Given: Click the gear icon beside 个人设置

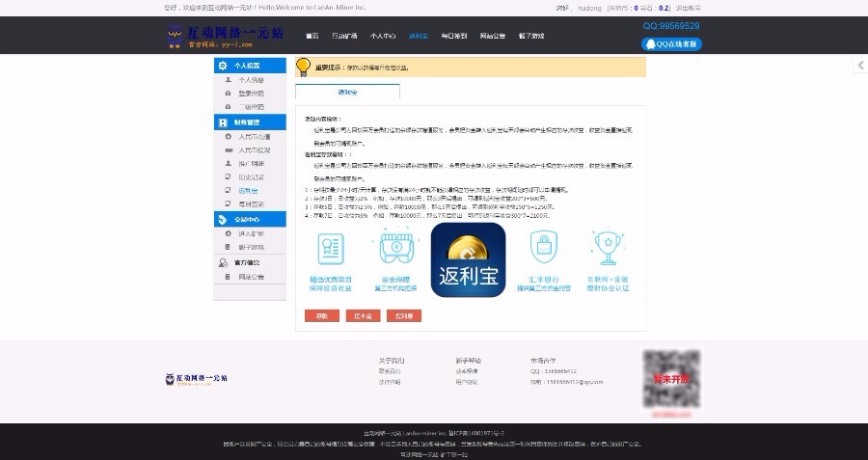Looking at the screenshot, I should [223, 66].
